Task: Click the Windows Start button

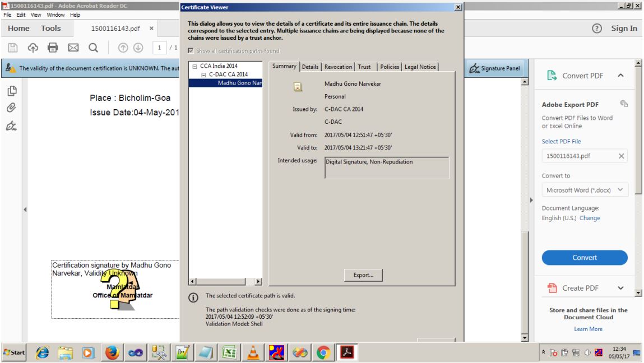Action: [14, 352]
